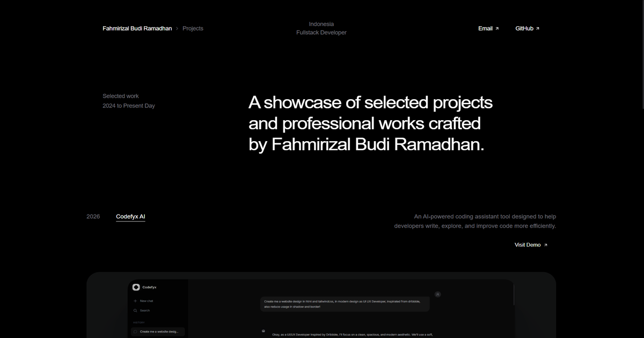This screenshot has height=338, width=644.
Task: Click the user prompt message bubble
Action: tap(345, 304)
